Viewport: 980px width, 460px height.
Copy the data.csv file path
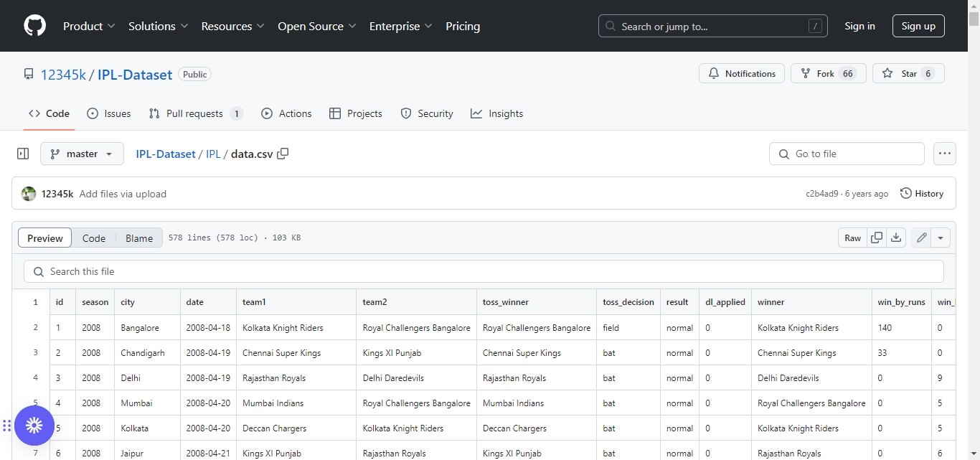pos(283,154)
